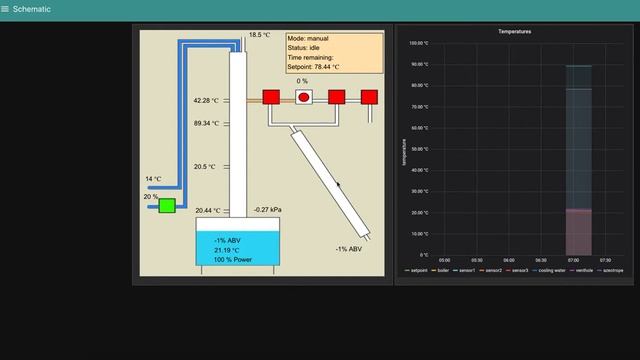Viewport: 640px width, 360px height.
Task: Click the 20.5 °C sensor reading
Action: pos(204,167)
